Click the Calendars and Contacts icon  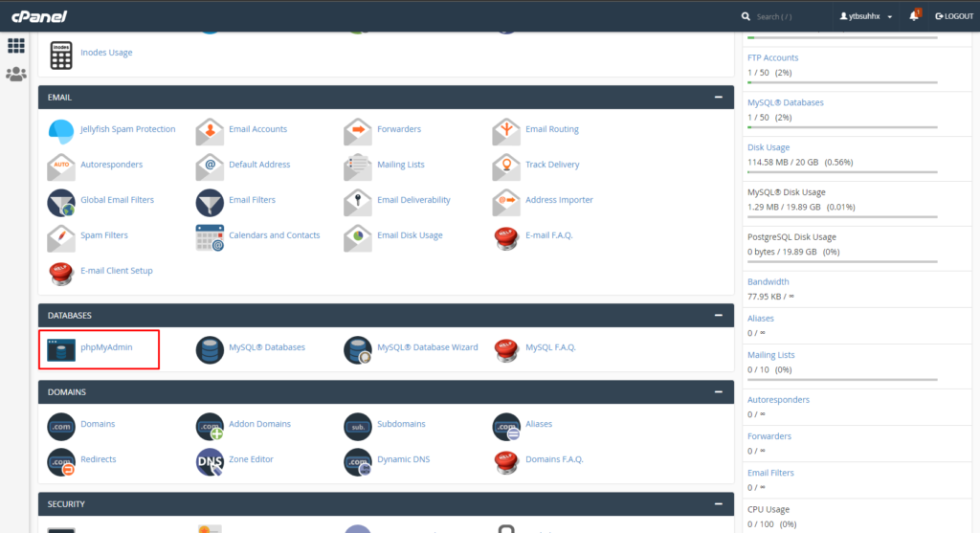coord(210,236)
